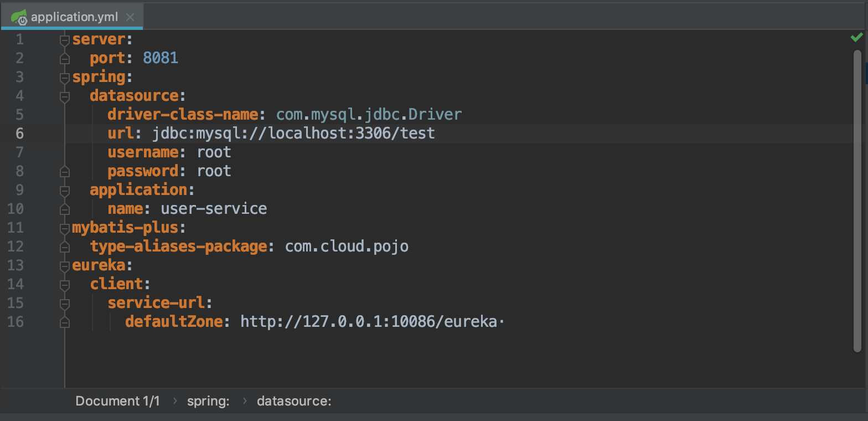Click the jdbc:mysql://localhost:3306/test value
This screenshot has width=868, height=421.
[x=293, y=134]
